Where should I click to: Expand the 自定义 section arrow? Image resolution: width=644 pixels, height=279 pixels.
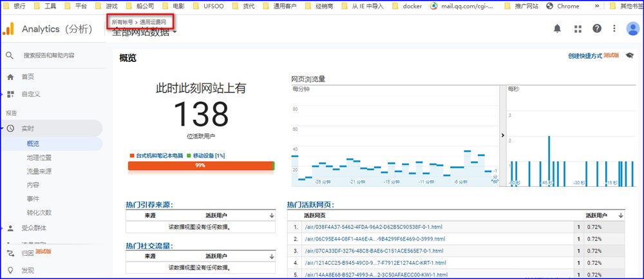(x=2, y=94)
